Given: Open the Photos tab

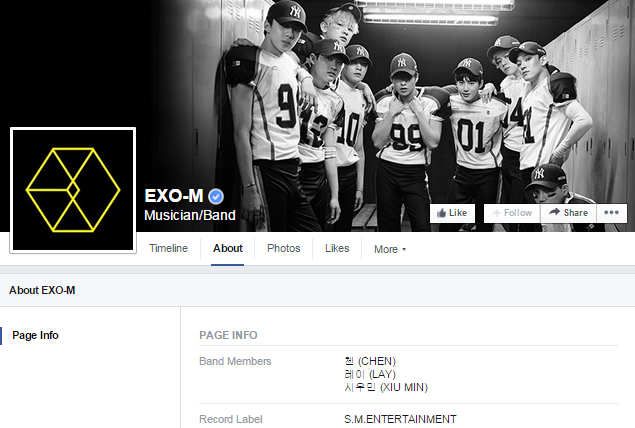Looking at the screenshot, I should (283, 248).
